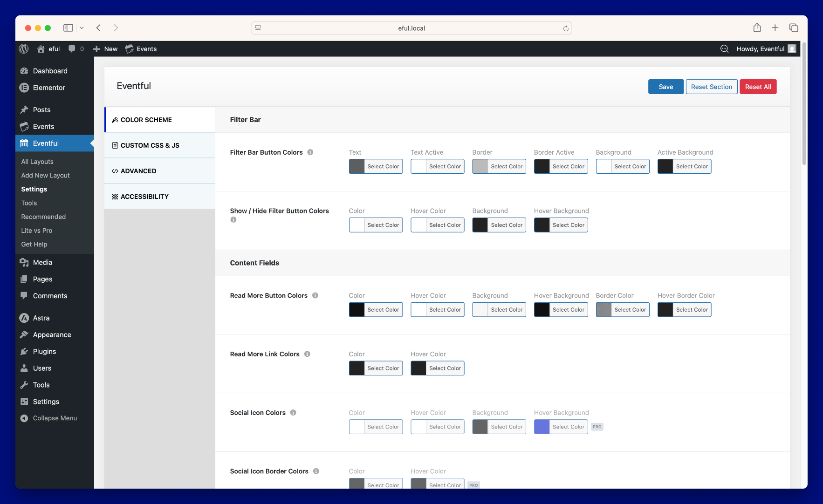Pick the Filter Bar Text color swatch
Image resolution: width=823 pixels, height=504 pixels.
(x=357, y=167)
